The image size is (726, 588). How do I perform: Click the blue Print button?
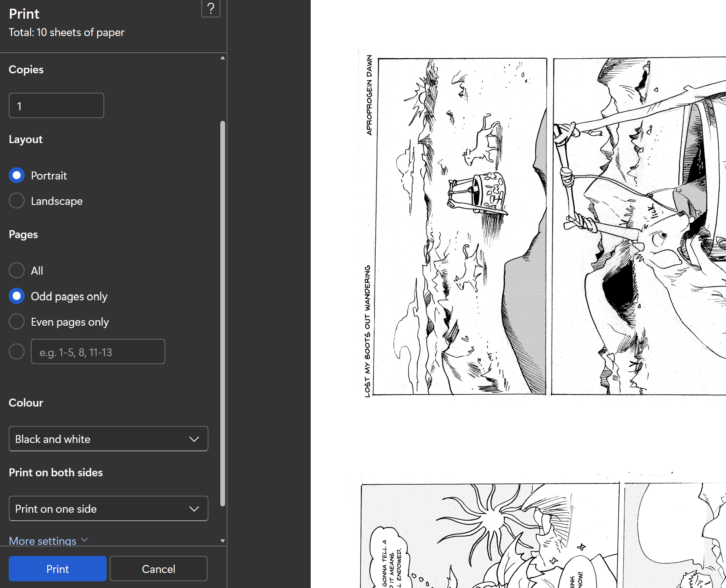57,569
